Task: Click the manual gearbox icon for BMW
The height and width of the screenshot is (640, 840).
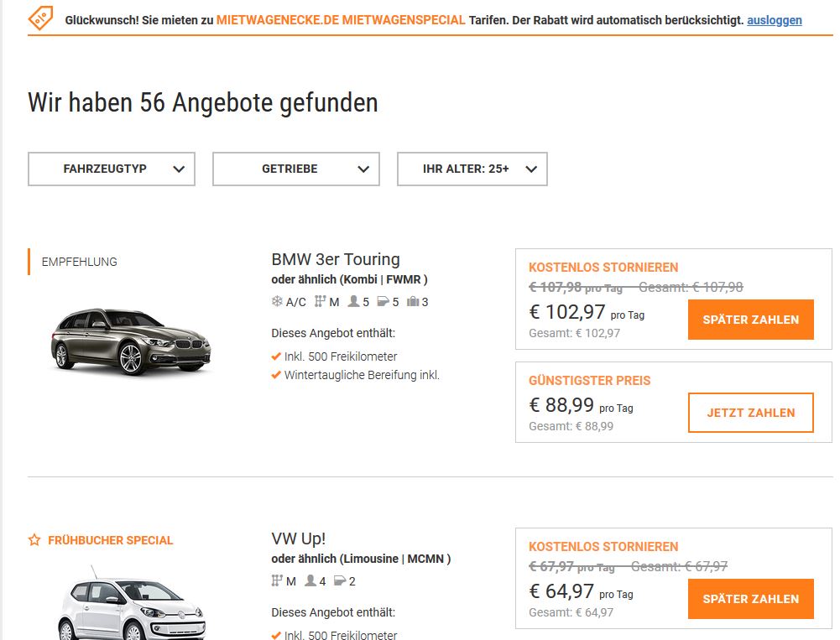Action: click(x=320, y=302)
